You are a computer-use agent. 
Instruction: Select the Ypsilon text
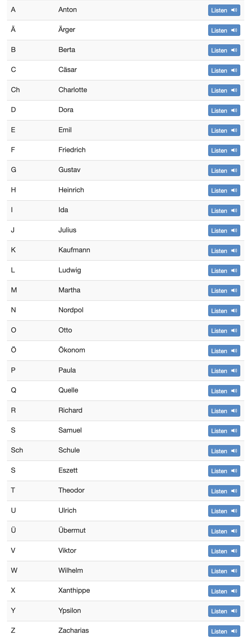click(x=69, y=610)
